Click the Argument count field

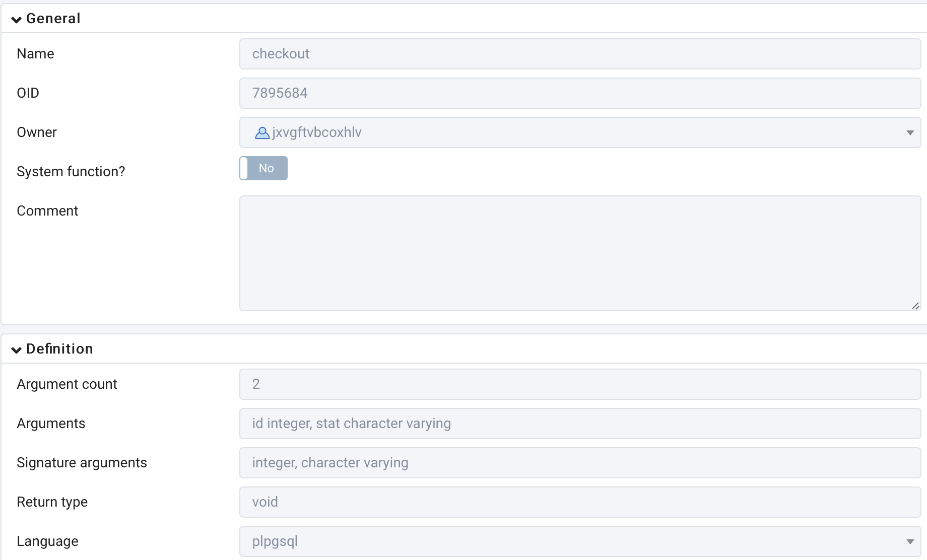tap(580, 384)
